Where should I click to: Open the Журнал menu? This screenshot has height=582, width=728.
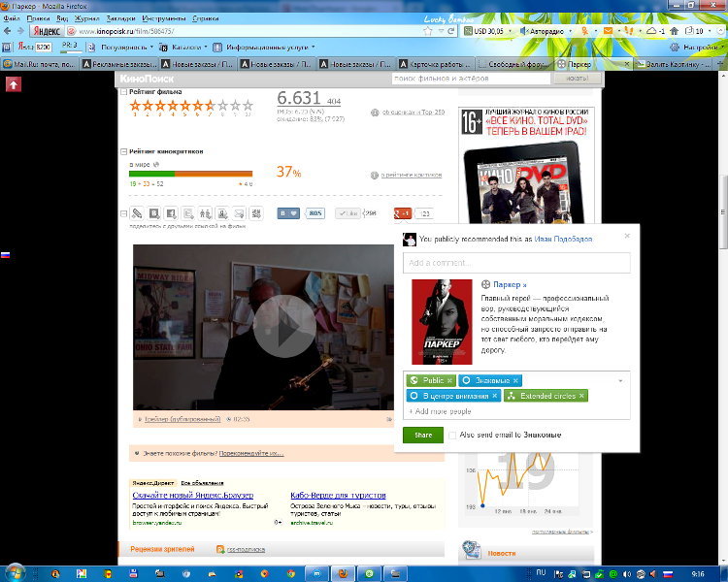click(x=87, y=18)
